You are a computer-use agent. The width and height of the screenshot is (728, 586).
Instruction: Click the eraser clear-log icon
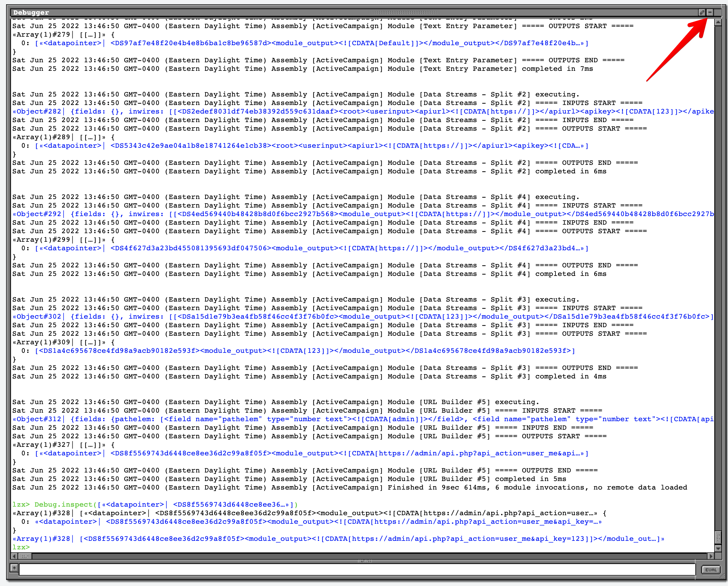pos(702,13)
